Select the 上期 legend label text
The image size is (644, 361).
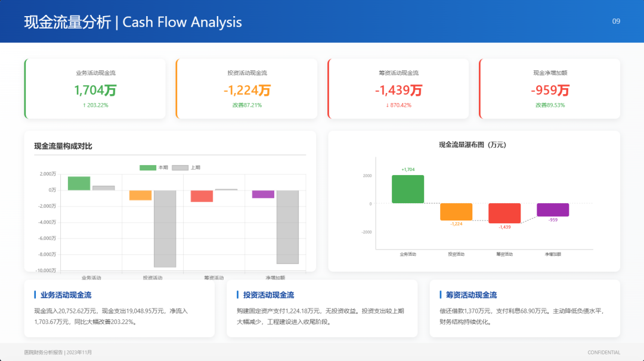[x=196, y=168]
